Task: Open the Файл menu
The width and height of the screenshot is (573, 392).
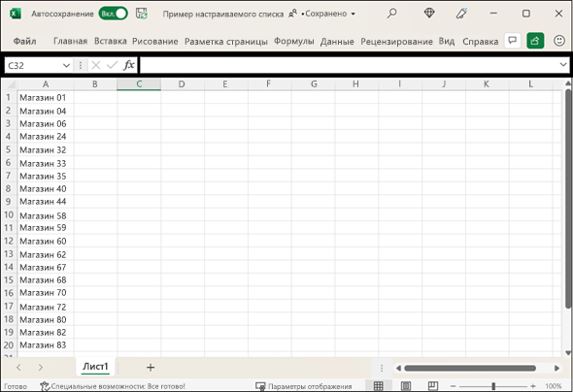Action: point(24,42)
